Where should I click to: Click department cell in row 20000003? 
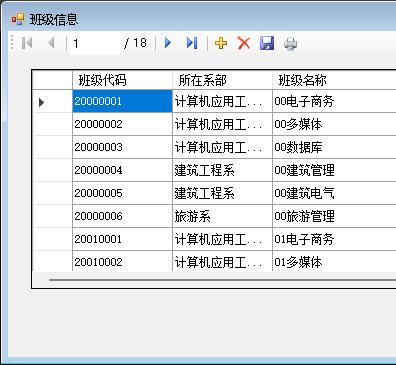pyautogui.click(x=222, y=147)
